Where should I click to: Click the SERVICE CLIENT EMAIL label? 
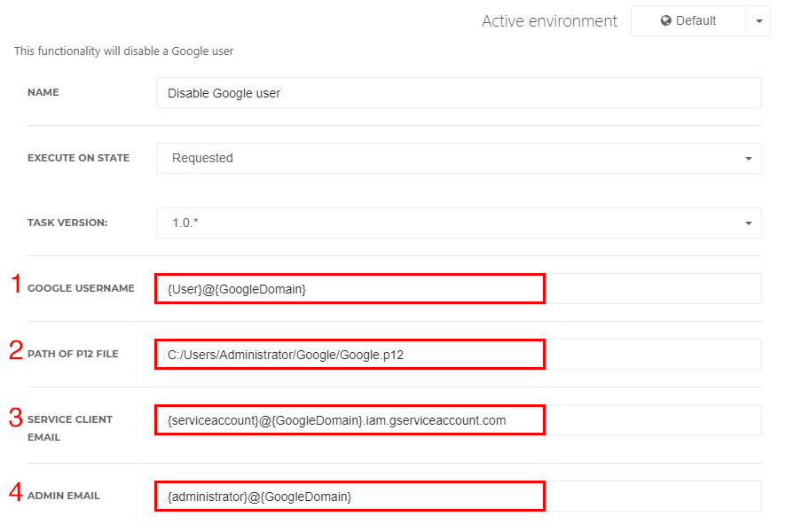(x=70, y=427)
